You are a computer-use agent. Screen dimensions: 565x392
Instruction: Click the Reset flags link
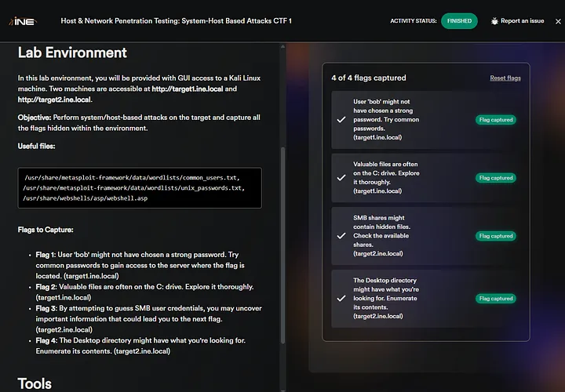pos(505,78)
